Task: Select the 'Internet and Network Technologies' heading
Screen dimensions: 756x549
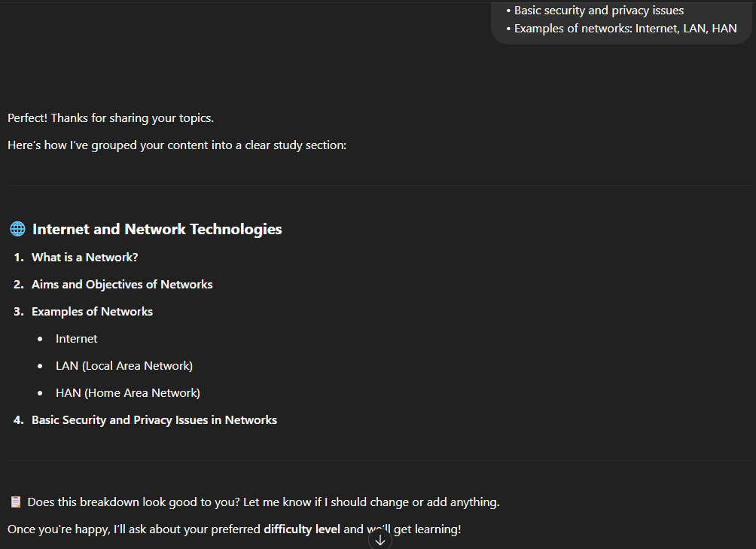Action: 157,230
